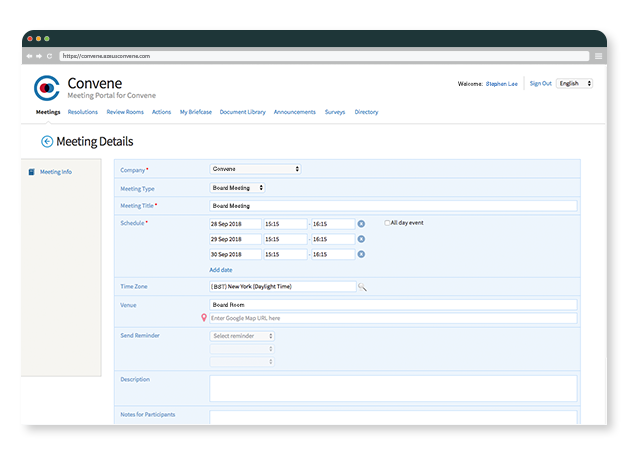
Task: Open the English language dropdown
Action: pos(575,84)
